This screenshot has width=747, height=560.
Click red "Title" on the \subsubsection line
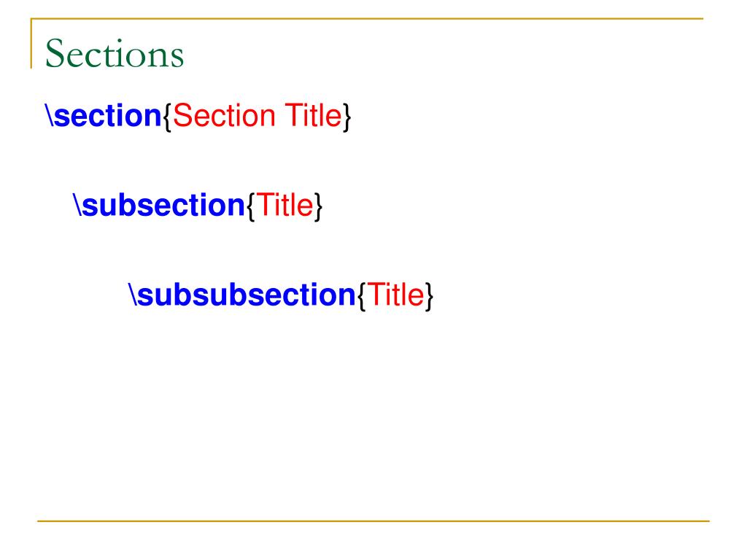tap(395, 295)
